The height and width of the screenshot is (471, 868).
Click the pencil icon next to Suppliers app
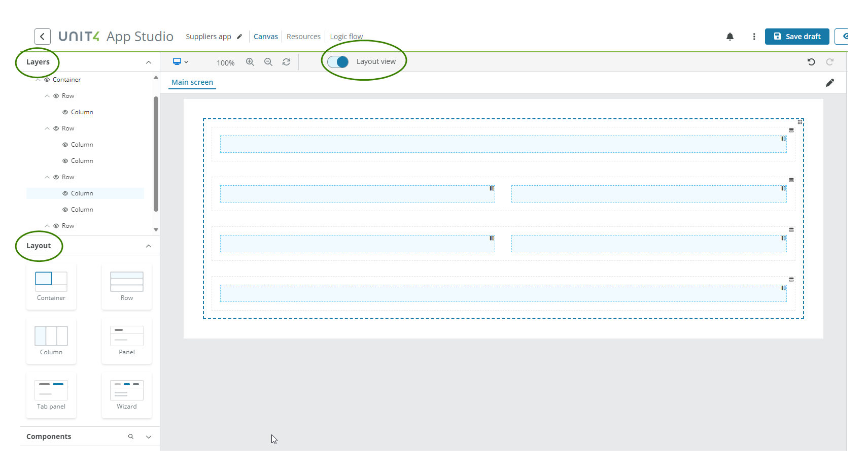pyautogui.click(x=239, y=36)
